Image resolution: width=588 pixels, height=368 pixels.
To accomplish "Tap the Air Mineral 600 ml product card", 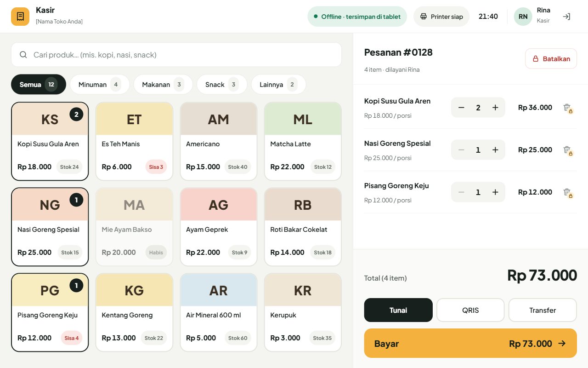I will (218, 312).
